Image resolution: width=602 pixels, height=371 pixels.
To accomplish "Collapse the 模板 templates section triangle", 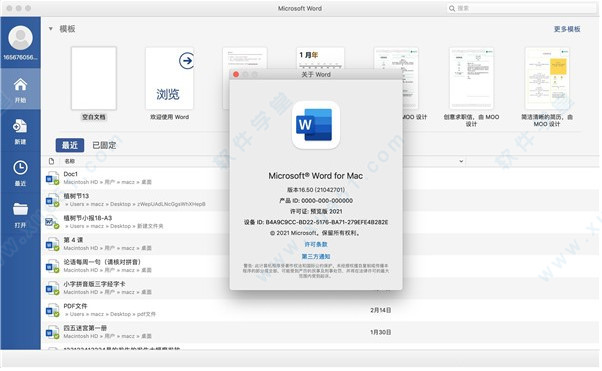I will 50,29.
